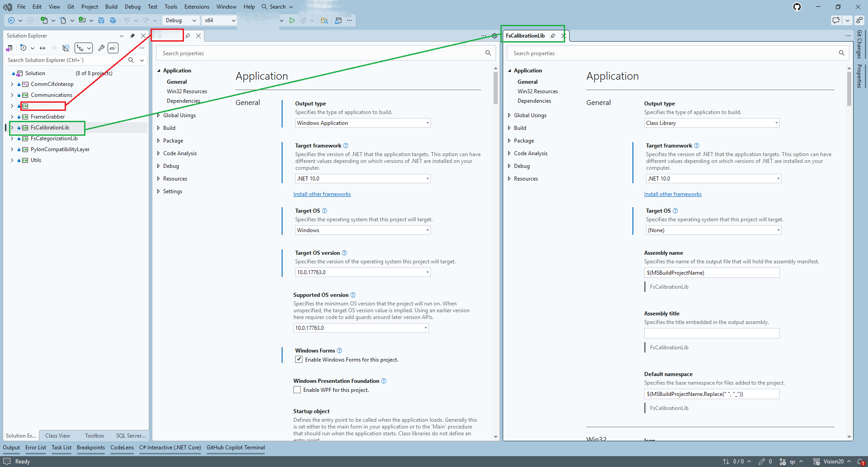The width and height of the screenshot is (868, 467).
Task: Click the Find in Files toolbar icon
Action: [324, 20]
